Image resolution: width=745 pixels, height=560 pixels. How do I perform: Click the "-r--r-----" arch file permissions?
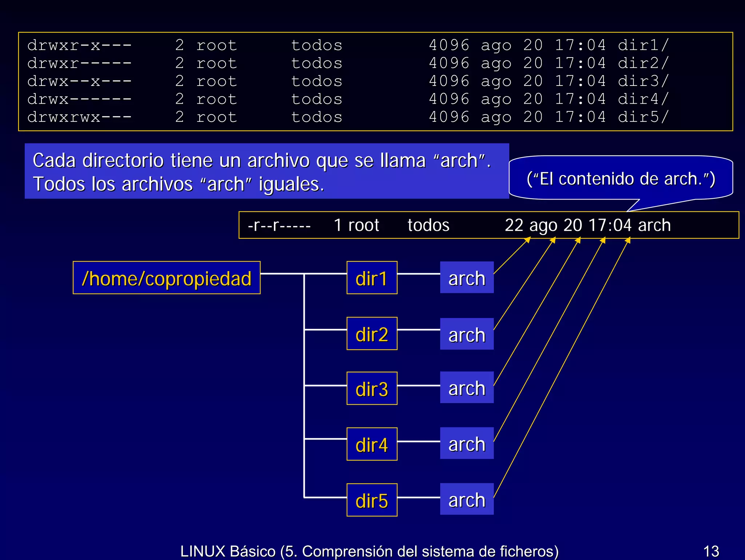click(279, 225)
